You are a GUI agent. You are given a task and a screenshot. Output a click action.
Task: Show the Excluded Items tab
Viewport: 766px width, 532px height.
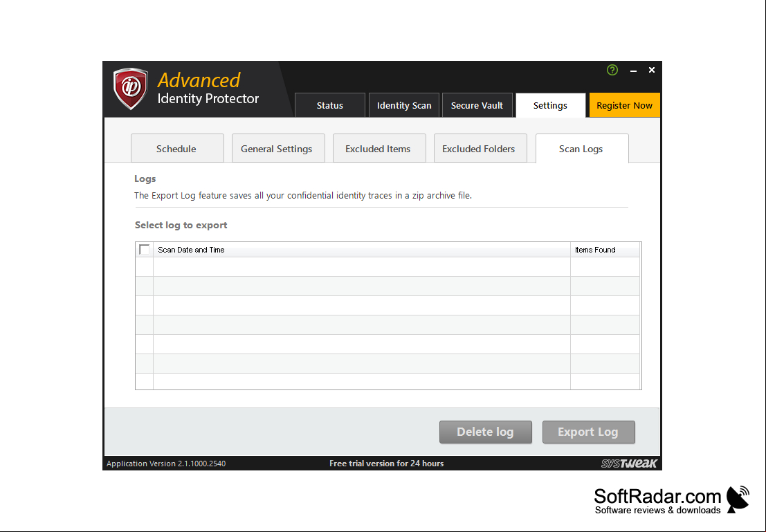379,148
